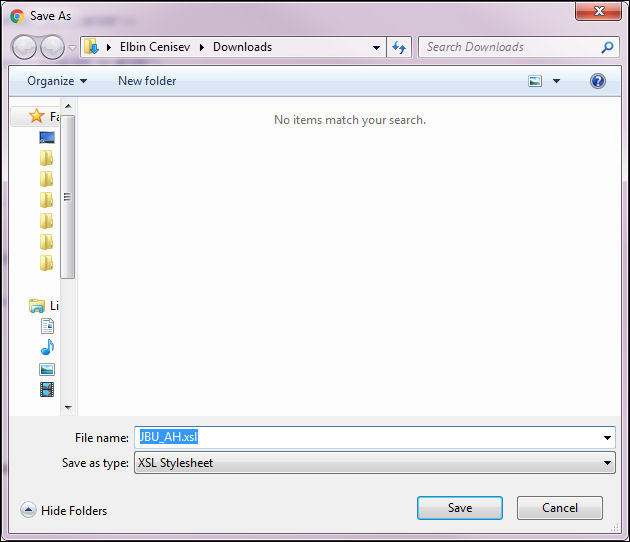Click the blue Help question mark icon
Image resolution: width=630 pixels, height=542 pixels.
coord(598,81)
